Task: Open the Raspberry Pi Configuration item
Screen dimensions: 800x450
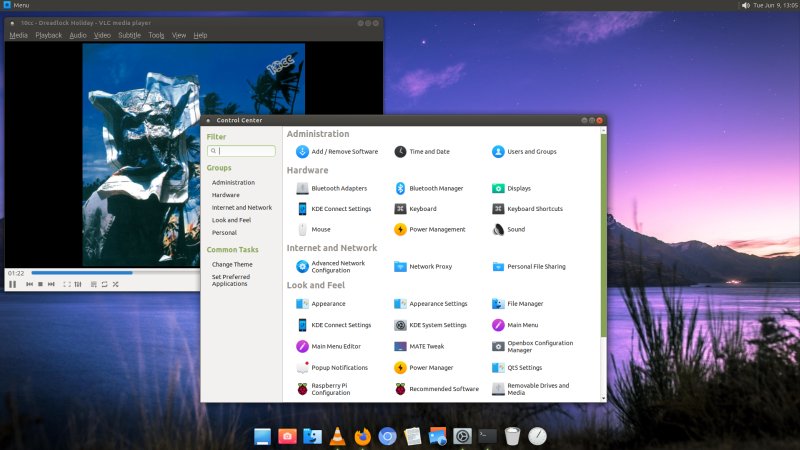Action: tap(330, 389)
